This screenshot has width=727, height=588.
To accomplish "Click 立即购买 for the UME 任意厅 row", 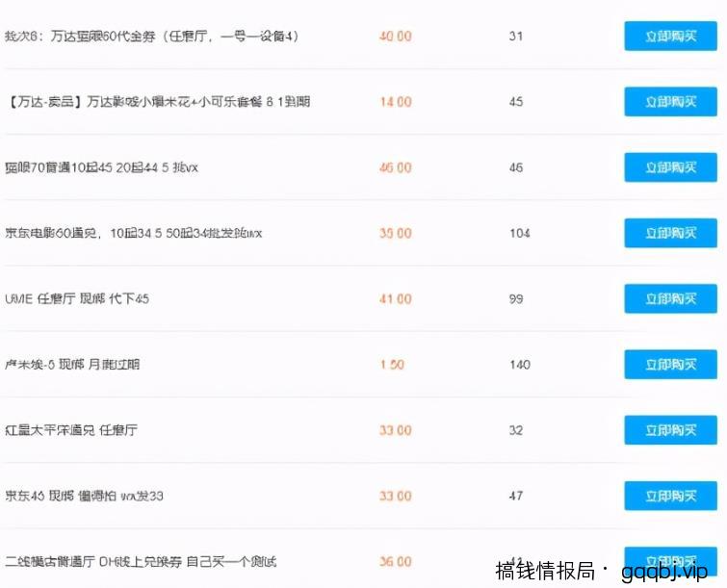I will point(670,298).
